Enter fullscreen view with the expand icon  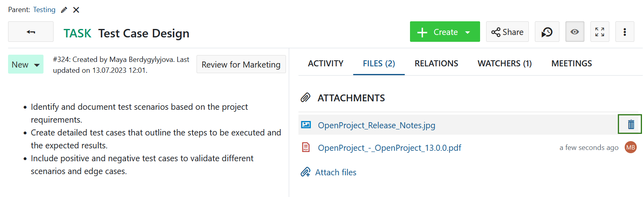pos(600,32)
